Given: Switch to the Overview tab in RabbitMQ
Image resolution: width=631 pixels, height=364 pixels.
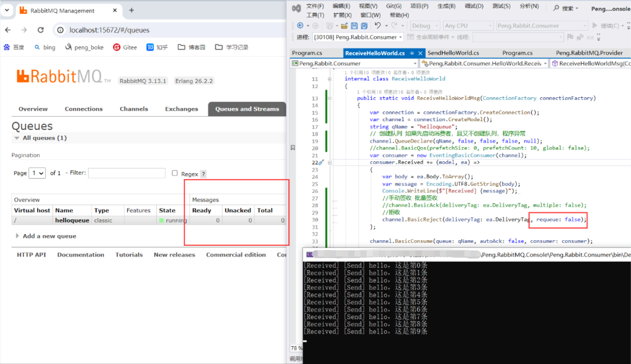Looking at the screenshot, I should click(33, 109).
